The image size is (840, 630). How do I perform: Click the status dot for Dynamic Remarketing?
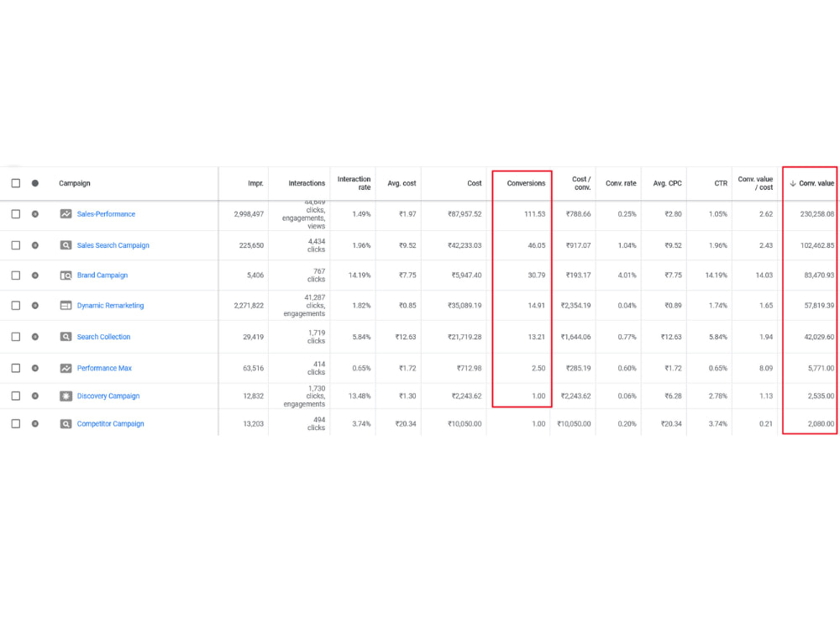coord(34,306)
